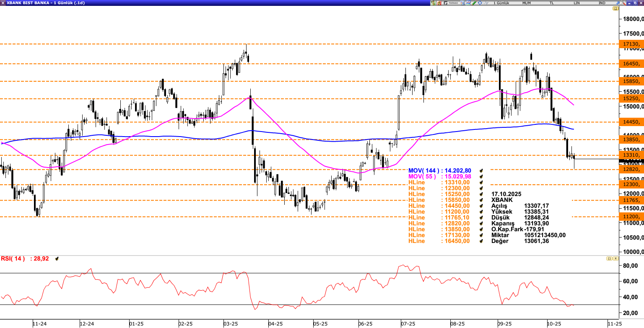This screenshot has height=328, width=644.
Task: Click the blue star drawing icon in the toolbar
Action: pyautogui.click(x=479, y=3)
